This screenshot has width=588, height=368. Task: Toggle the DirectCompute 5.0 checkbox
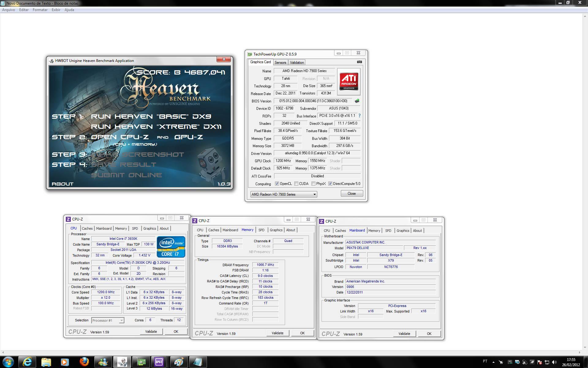pyautogui.click(x=330, y=184)
